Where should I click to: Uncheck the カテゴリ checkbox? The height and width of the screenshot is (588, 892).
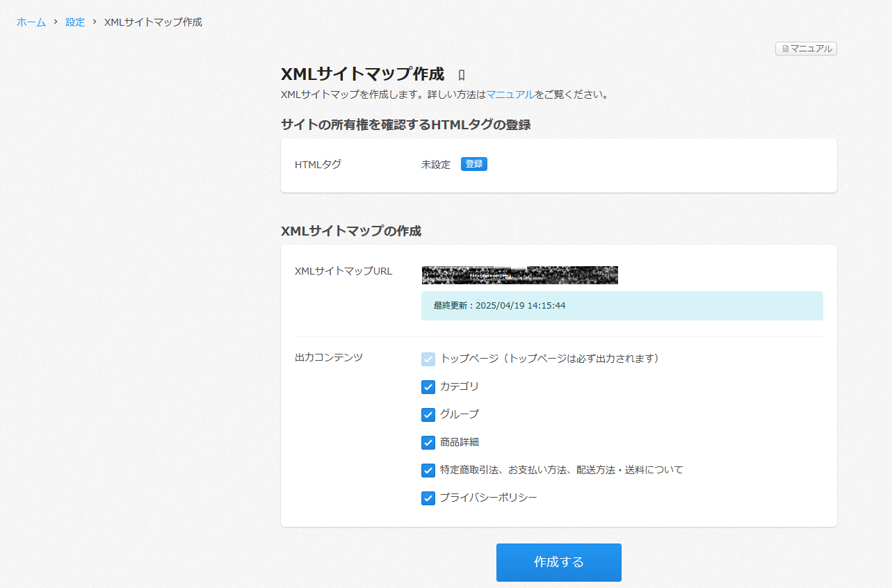[x=428, y=387]
